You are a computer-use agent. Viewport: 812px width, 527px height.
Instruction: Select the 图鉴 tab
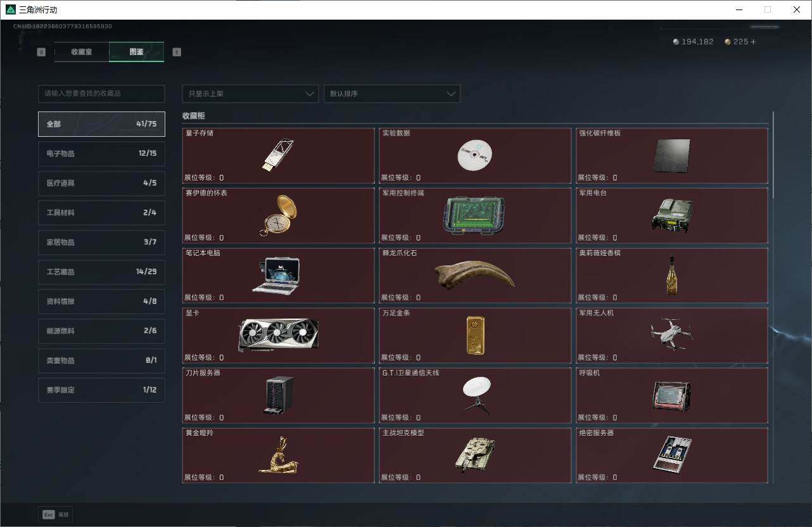(136, 52)
